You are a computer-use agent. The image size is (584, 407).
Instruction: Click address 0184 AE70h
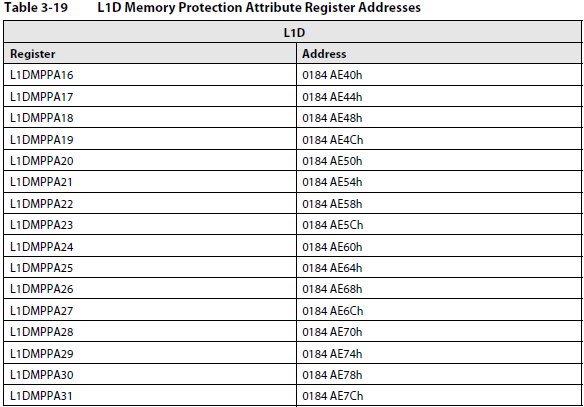click(x=332, y=331)
